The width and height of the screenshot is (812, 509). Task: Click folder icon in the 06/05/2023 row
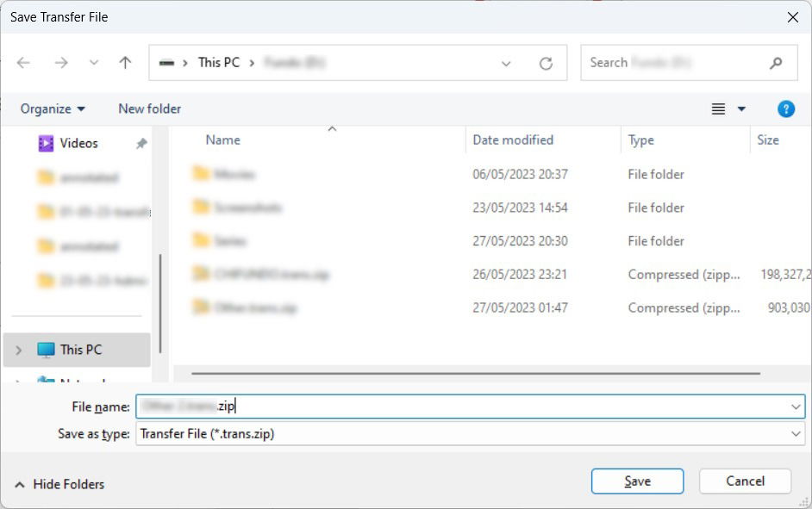click(200, 173)
